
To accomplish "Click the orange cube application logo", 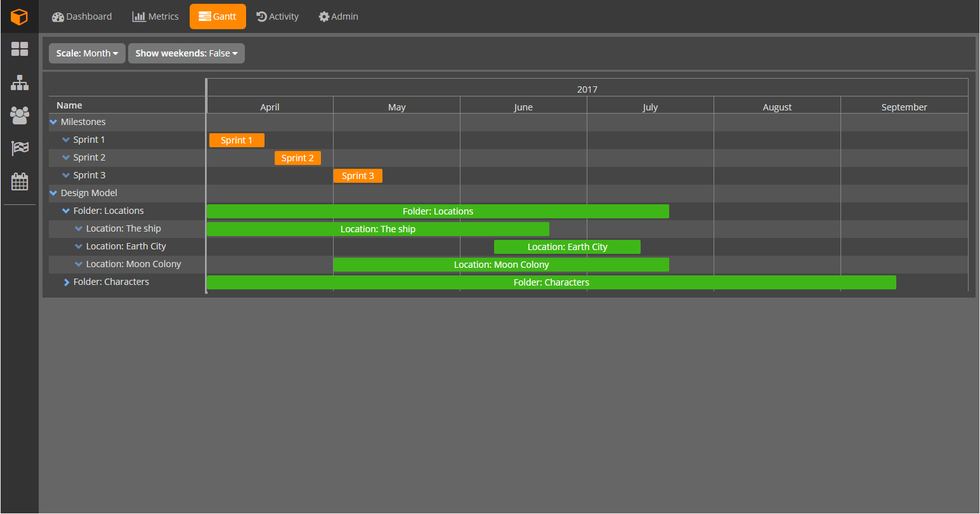I will (18, 16).
